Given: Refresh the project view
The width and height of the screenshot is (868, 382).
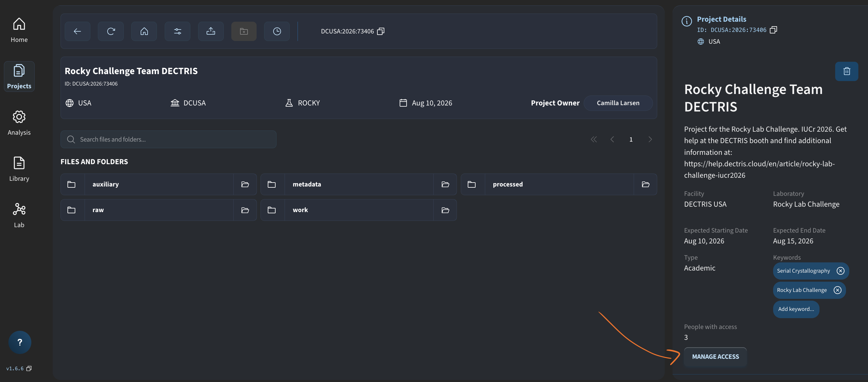Looking at the screenshot, I should point(111,31).
